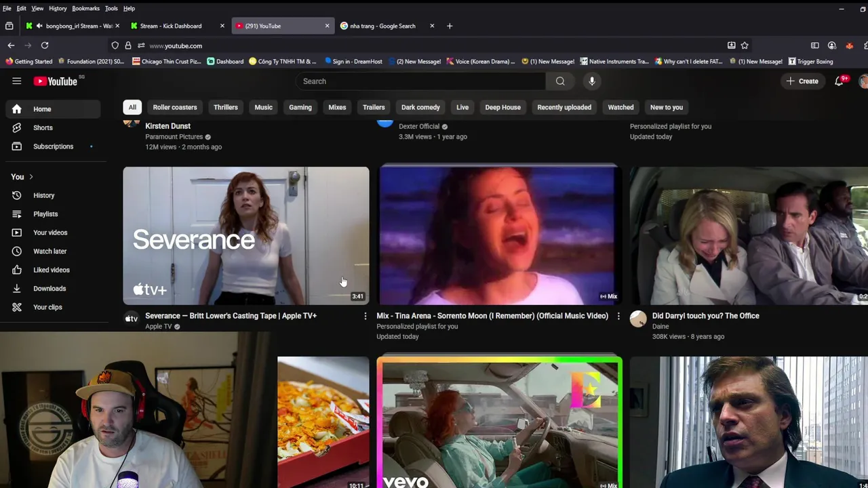868x488 pixels.
Task: Open the Apple TV channel link
Action: [x=159, y=327]
